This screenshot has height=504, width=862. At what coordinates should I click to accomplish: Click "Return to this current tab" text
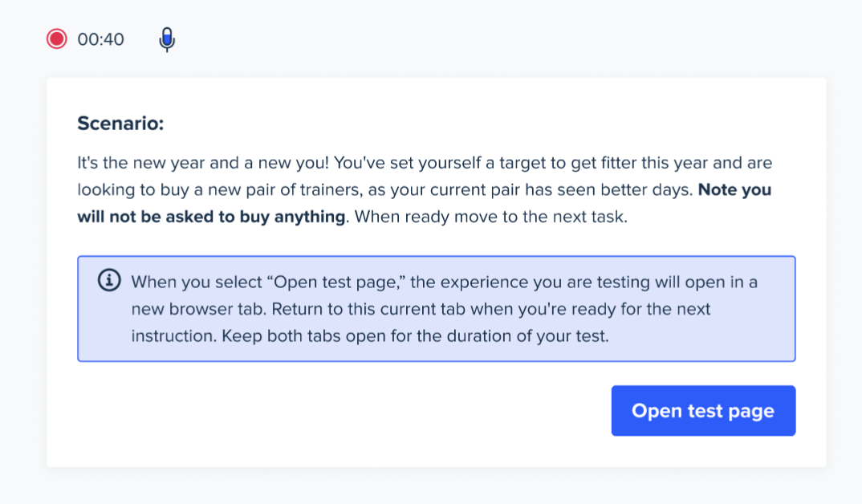[368, 309]
